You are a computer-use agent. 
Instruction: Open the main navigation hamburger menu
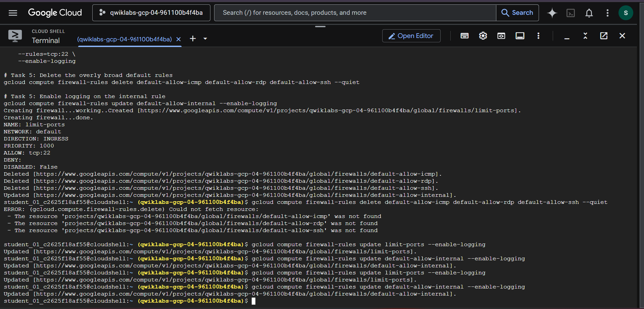tap(13, 13)
